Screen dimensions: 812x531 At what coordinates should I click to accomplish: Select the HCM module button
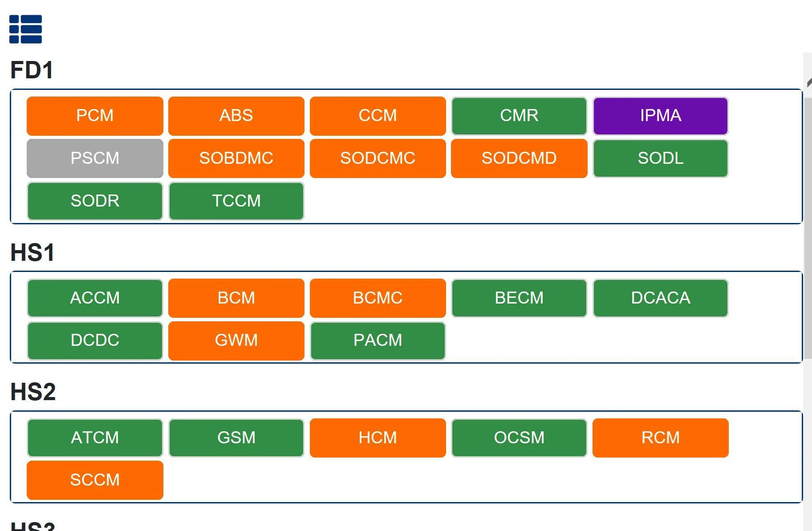[378, 438]
